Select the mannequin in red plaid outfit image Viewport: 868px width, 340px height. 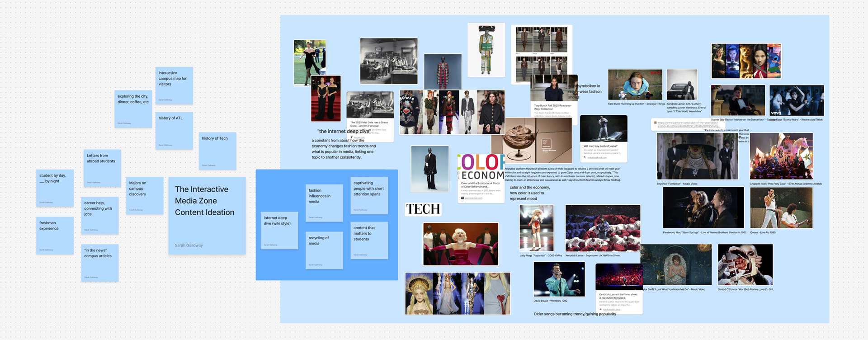click(x=443, y=72)
